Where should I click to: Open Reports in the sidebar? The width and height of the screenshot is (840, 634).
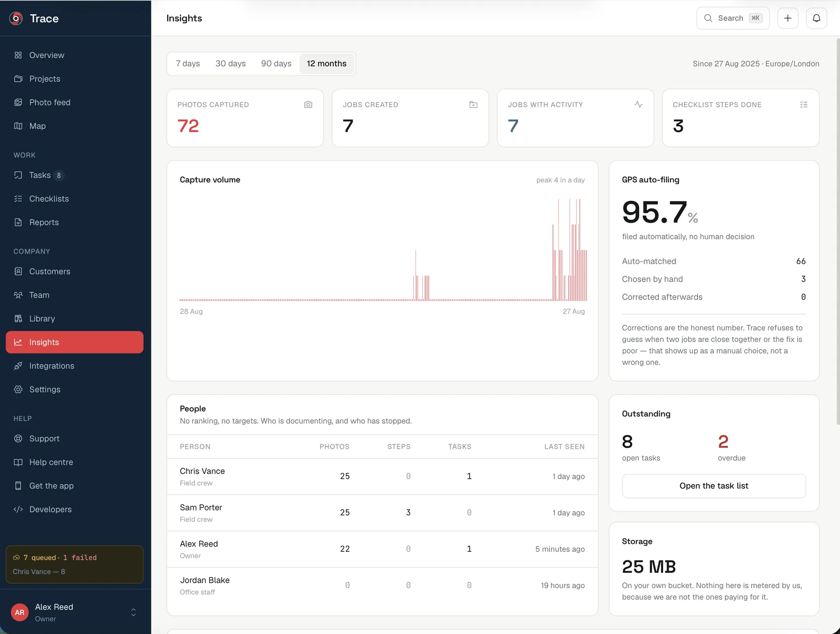(74, 222)
